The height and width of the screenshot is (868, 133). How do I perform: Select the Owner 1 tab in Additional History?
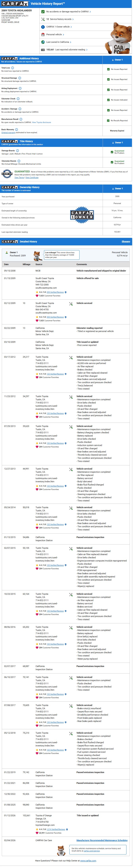(117, 60)
